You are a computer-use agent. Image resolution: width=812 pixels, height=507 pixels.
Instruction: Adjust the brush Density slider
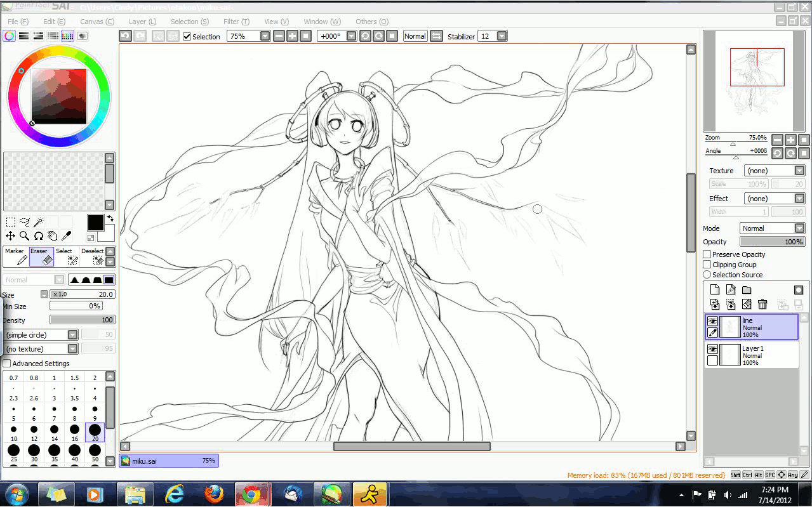tap(82, 320)
